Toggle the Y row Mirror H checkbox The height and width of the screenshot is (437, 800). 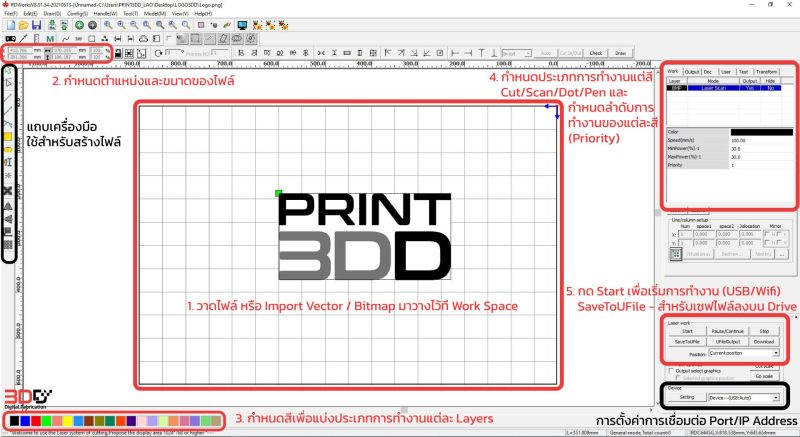(x=766, y=243)
